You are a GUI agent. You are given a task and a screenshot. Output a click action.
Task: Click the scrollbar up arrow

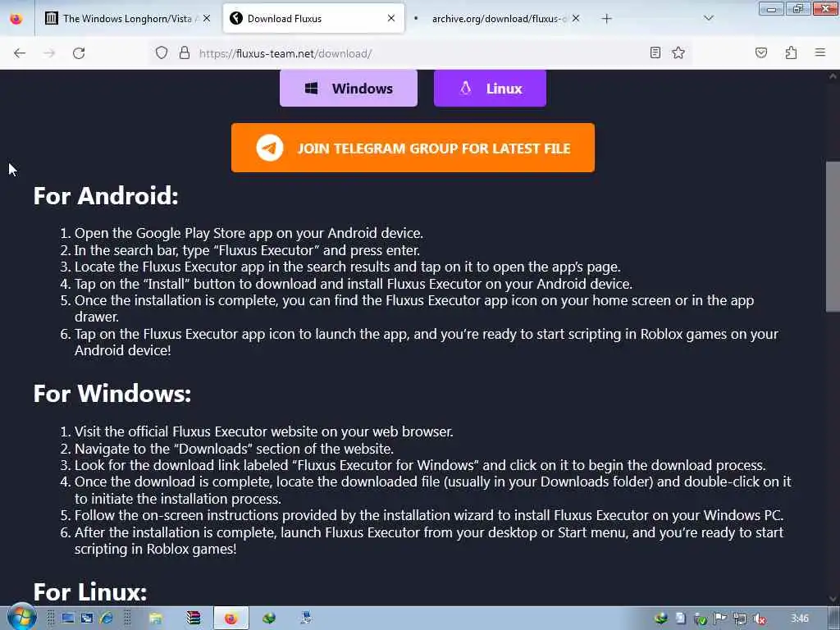(833, 76)
